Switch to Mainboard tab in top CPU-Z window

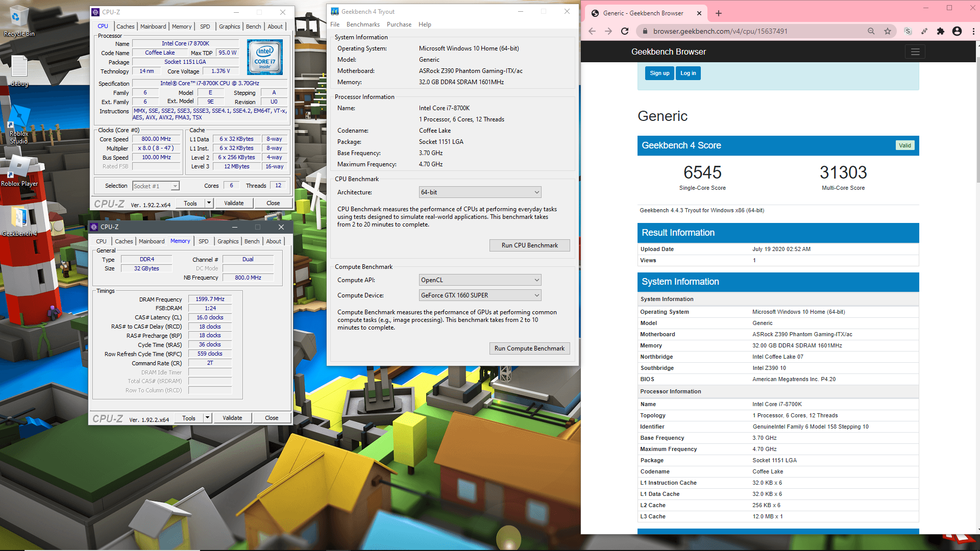153,27
